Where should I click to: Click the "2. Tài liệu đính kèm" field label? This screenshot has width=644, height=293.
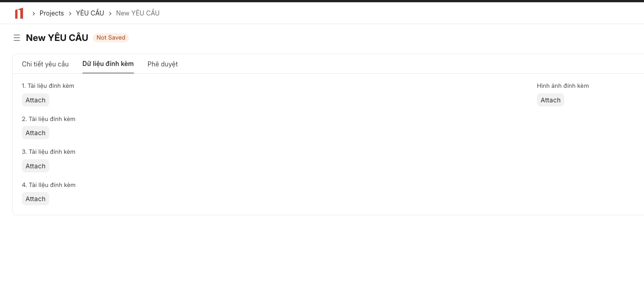coord(48,119)
